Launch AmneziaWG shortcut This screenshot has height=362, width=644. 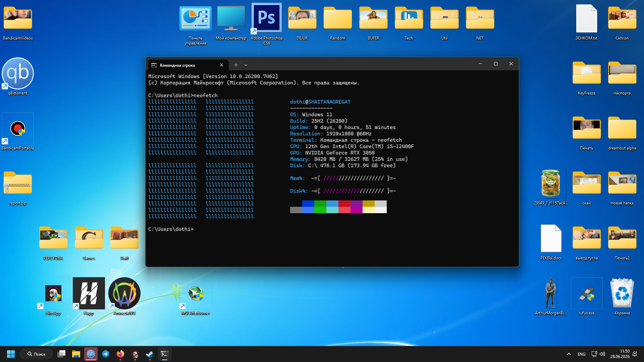point(124,297)
